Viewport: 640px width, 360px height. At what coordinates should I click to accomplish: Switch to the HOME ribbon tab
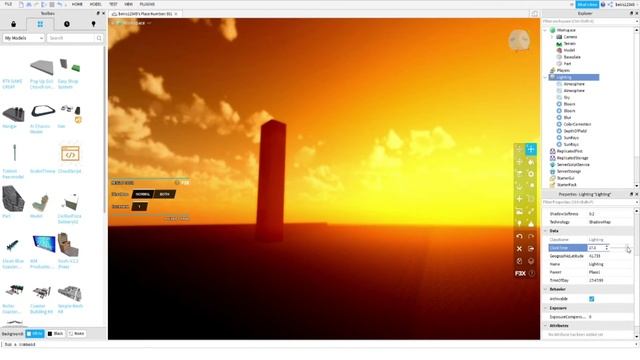[77, 4]
